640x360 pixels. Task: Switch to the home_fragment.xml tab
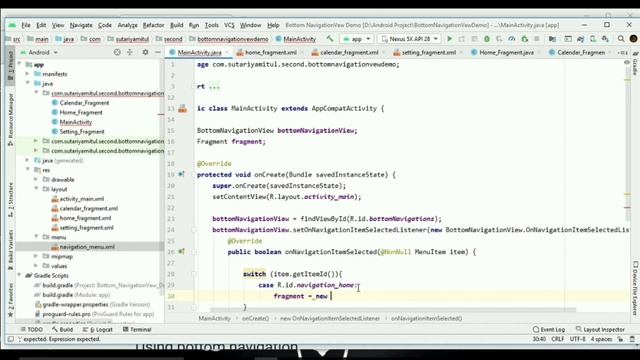pyautogui.click(x=271, y=52)
